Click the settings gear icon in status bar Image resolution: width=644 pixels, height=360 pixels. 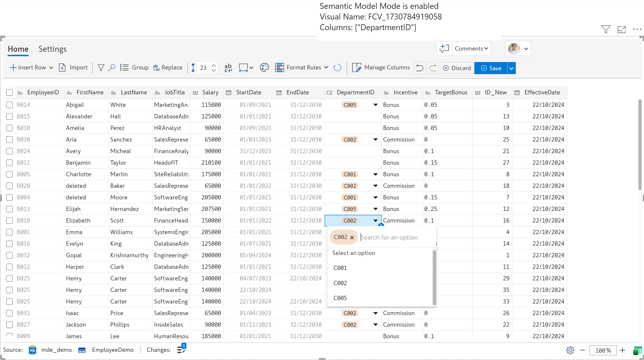570,350
